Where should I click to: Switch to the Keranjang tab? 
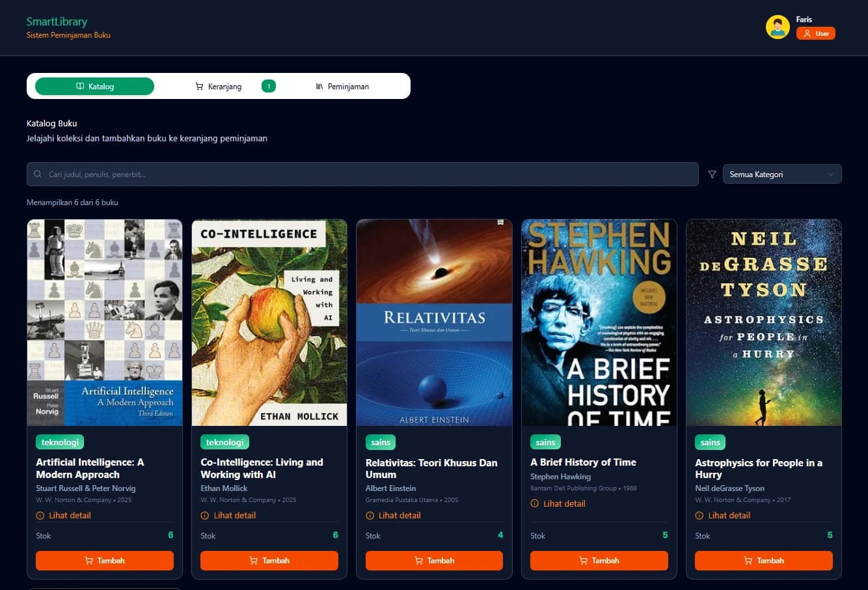pyautogui.click(x=219, y=86)
